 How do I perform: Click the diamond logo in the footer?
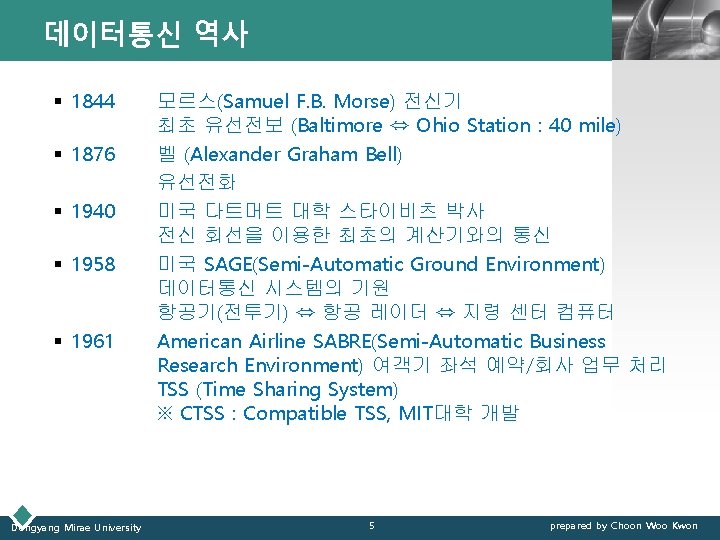23,515
